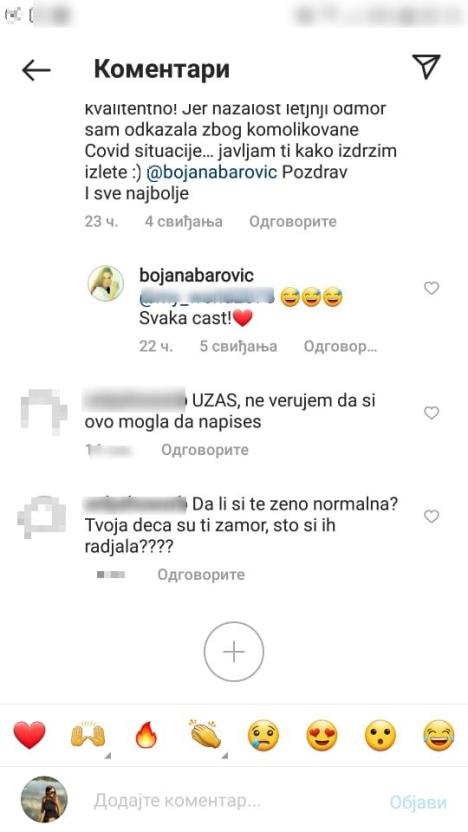Reply to the 'Tvoja deca' comment via Одговорите
468x832 pixels.
(x=201, y=575)
